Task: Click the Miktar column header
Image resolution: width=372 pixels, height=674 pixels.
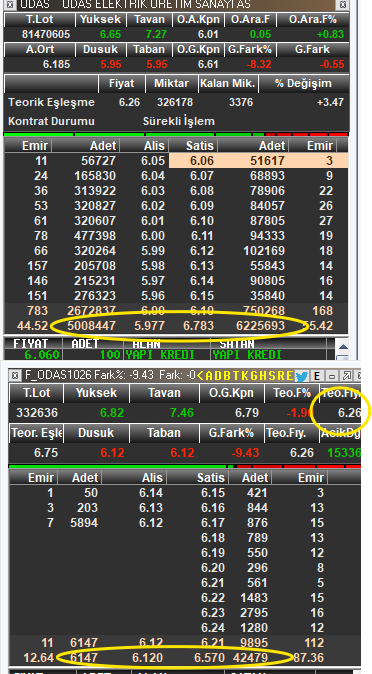Action: (x=172, y=83)
